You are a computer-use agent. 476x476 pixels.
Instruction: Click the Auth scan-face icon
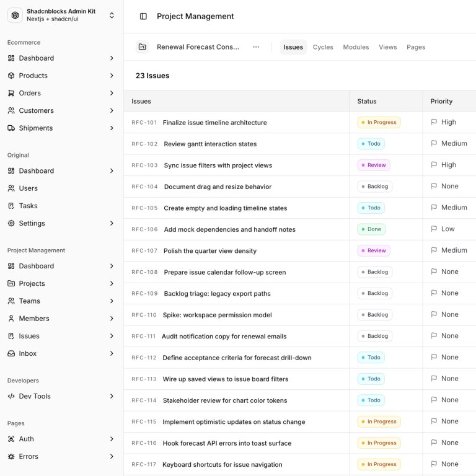click(x=11, y=439)
